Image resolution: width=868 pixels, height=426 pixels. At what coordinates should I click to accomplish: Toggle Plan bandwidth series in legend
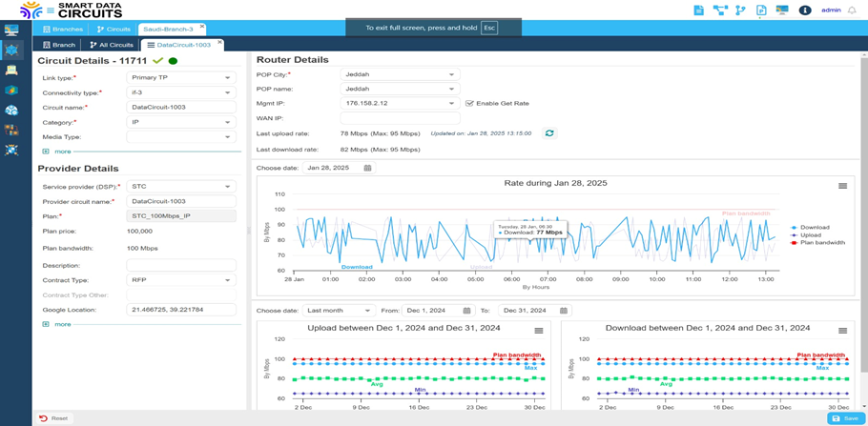pyautogui.click(x=821, y=243)
